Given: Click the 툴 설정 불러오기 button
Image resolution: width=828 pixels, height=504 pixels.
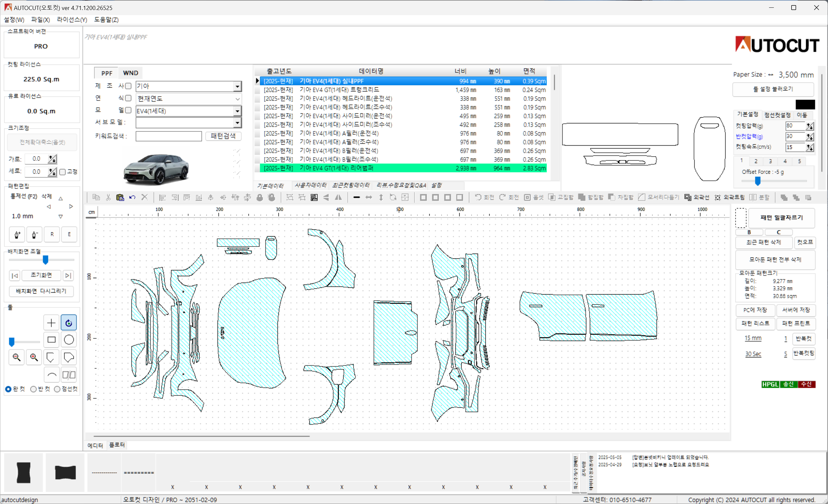Looking at the screenshot, I should (773, 89).
